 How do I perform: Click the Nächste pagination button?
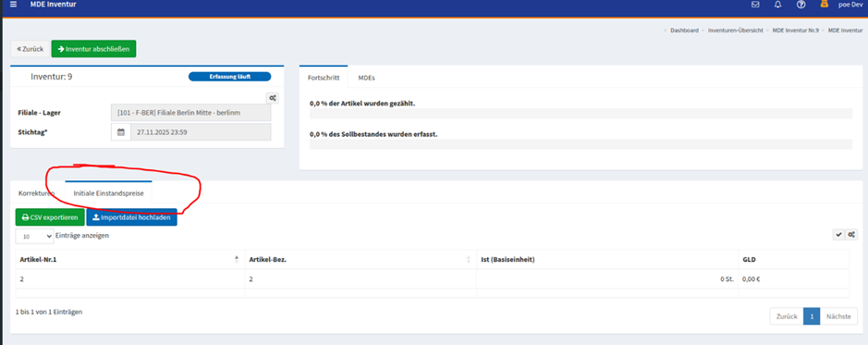(838, 316)
